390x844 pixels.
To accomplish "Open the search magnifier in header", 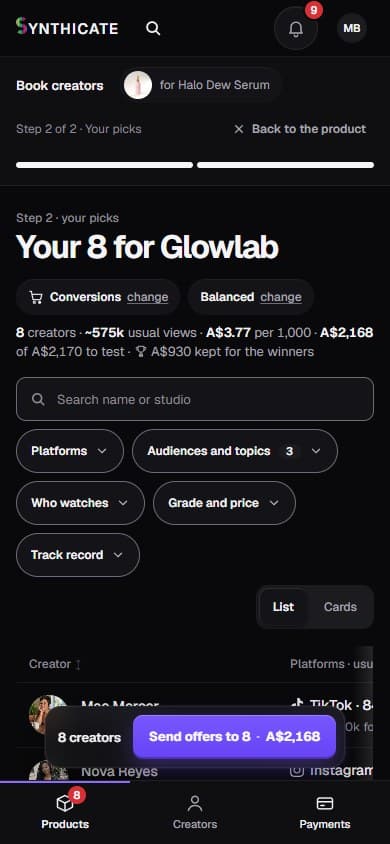I will tap(153, 28).
